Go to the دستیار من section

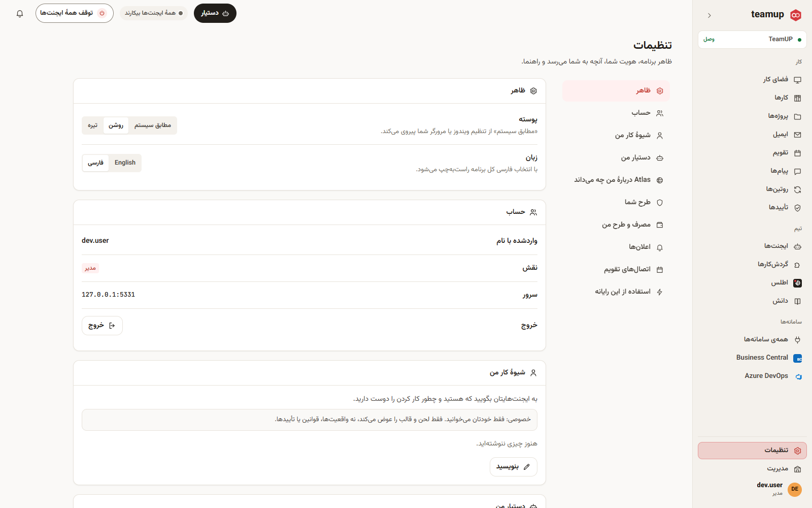click(x=616, y=158)
